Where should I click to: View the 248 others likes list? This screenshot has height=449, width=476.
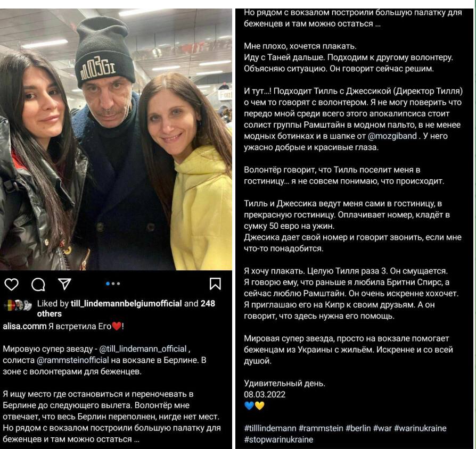point(126,309)
